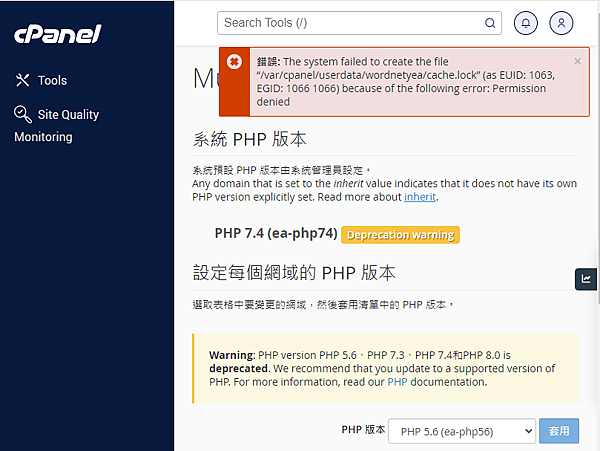This screenshot has height=451, width=600.
Task: Click the Permission denied error message text
Action: (x=406, y=81)
